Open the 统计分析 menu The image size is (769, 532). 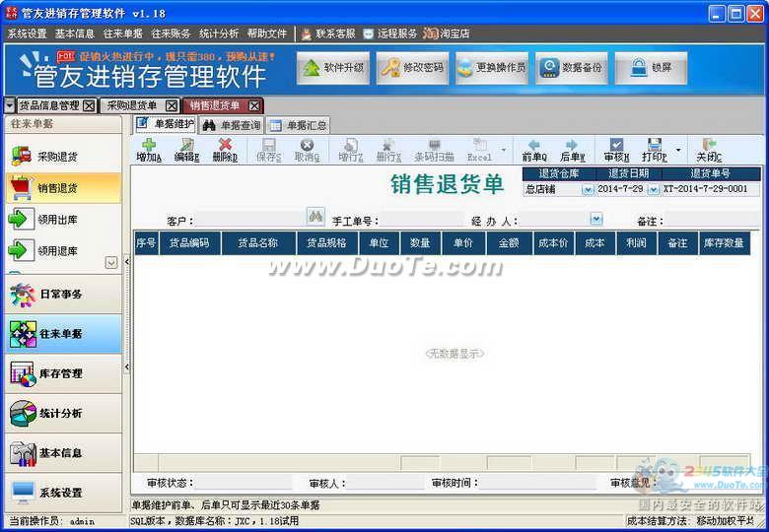[219, 33]
